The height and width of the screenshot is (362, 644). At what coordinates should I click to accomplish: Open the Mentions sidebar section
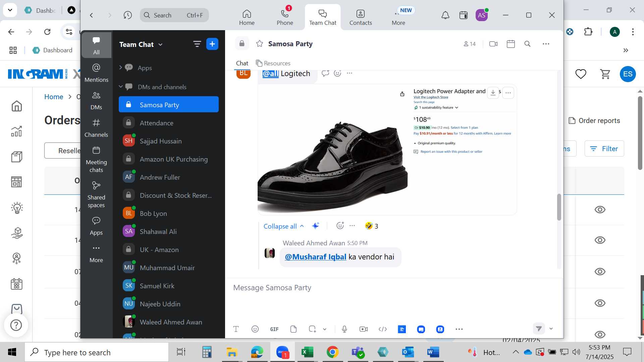tap(96, 73)
